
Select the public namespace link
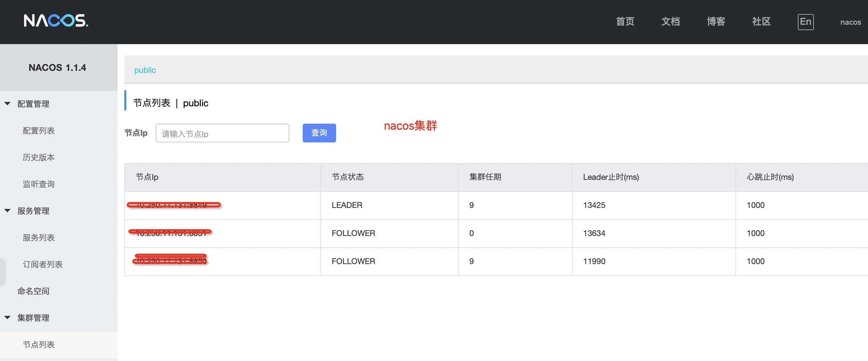[145, 70]
